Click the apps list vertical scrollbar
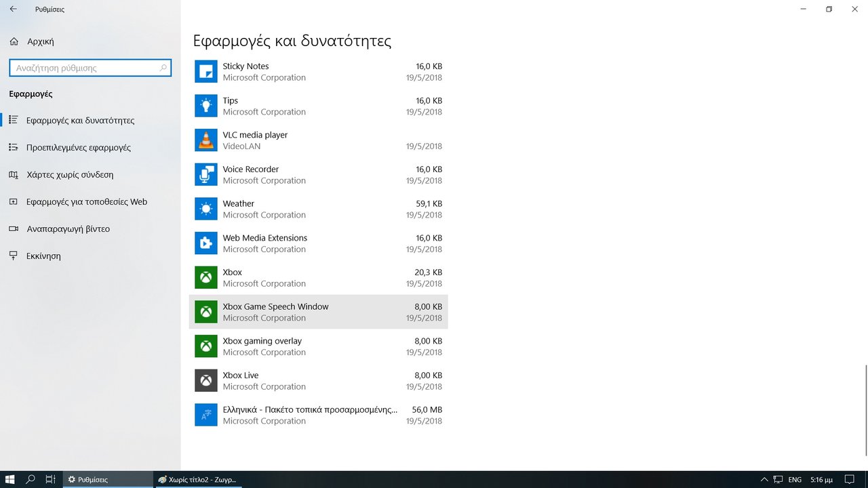The height and width of the screenshot is (488, 868). 865,410
